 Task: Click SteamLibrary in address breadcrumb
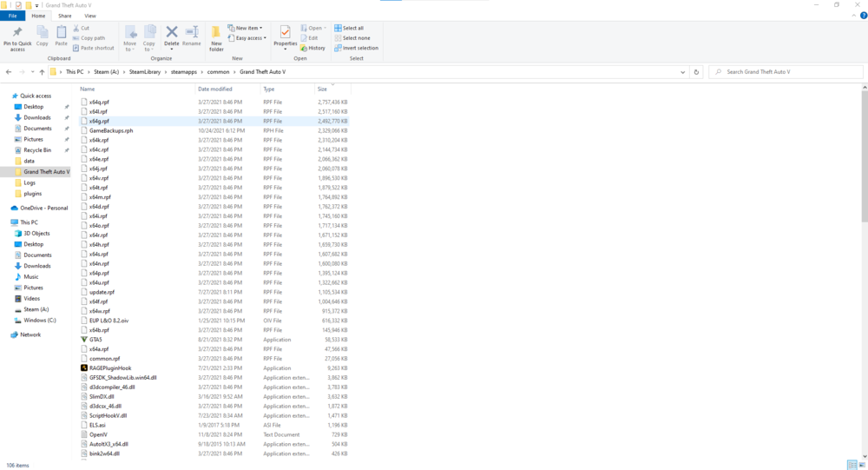tap(145, 72)
